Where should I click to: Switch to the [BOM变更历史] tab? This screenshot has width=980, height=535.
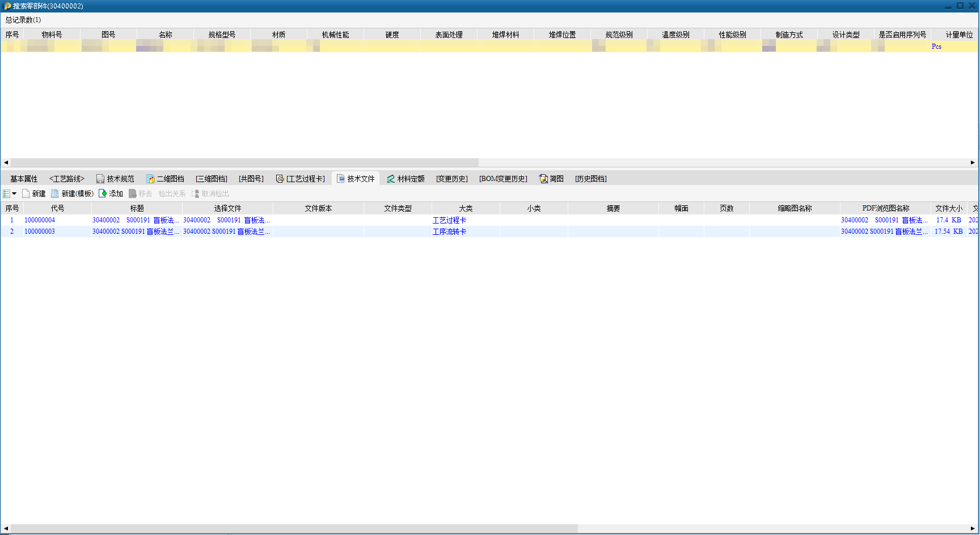point(503,179)
